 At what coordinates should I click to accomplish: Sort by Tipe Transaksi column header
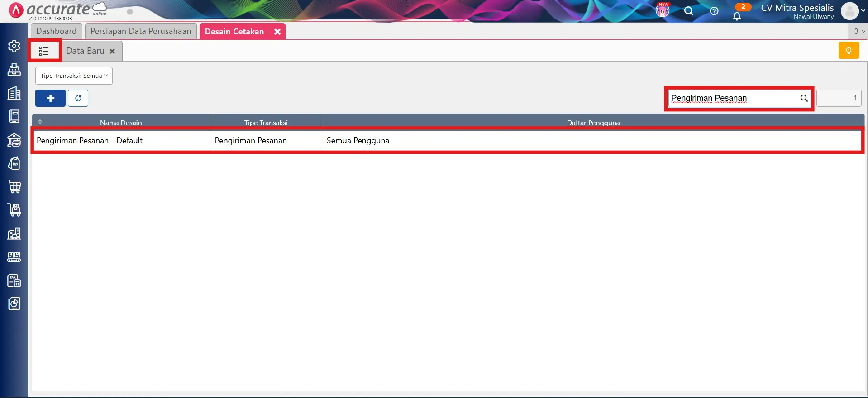coord(266,122)
